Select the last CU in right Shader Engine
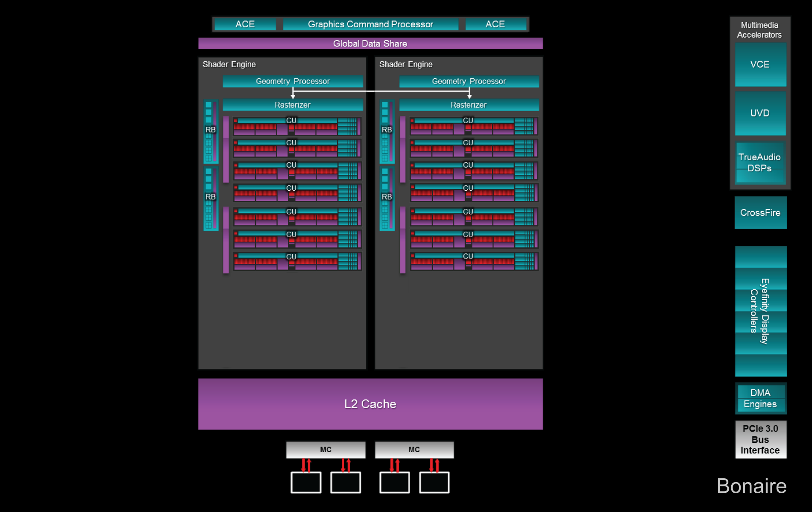 pos(474,261)
